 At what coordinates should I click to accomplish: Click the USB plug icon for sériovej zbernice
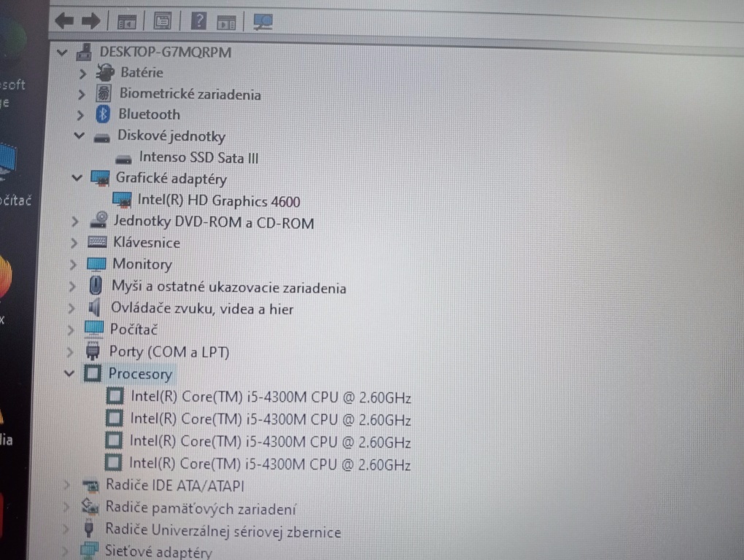[x=88, y=528]
